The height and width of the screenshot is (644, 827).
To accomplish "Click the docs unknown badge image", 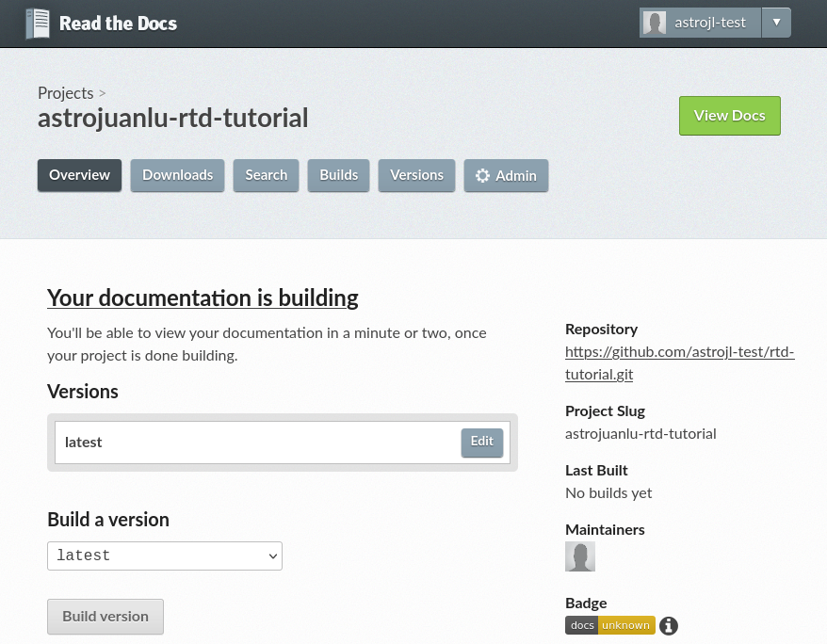I will [609, 625].
